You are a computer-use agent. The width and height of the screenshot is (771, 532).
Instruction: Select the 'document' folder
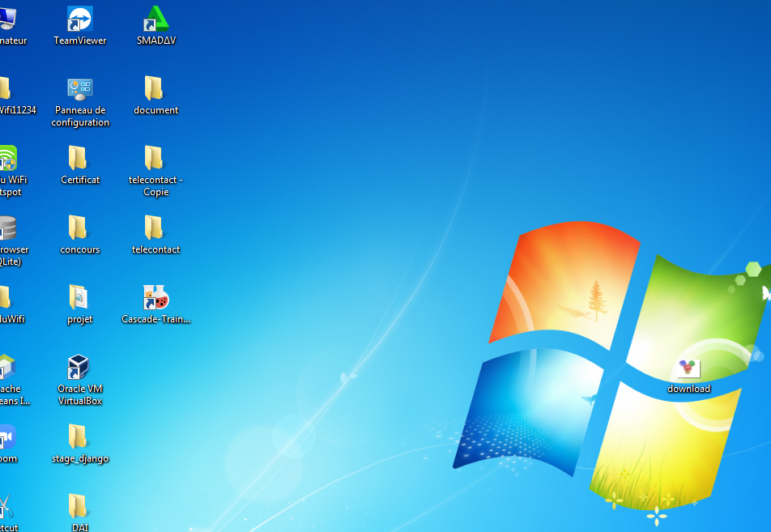[155, 89]
